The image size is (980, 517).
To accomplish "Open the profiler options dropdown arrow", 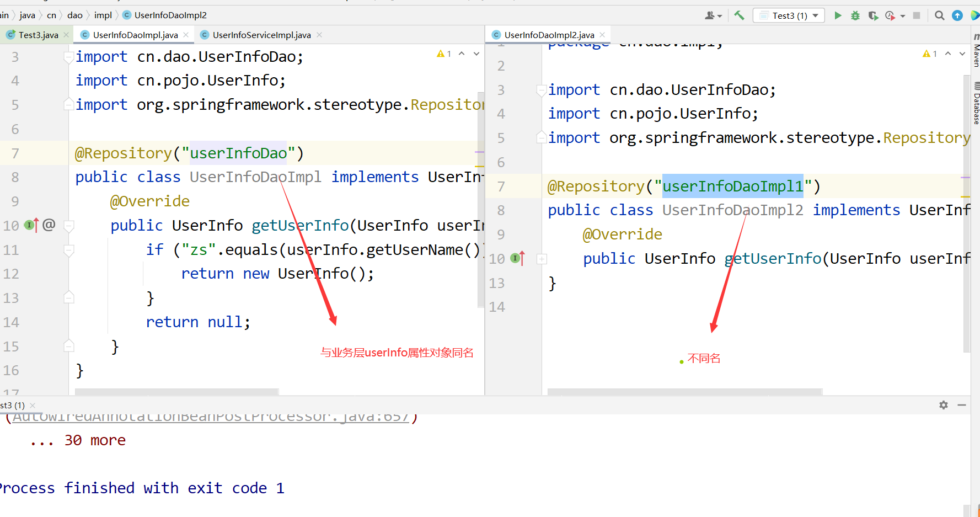I will pos(903,16).
